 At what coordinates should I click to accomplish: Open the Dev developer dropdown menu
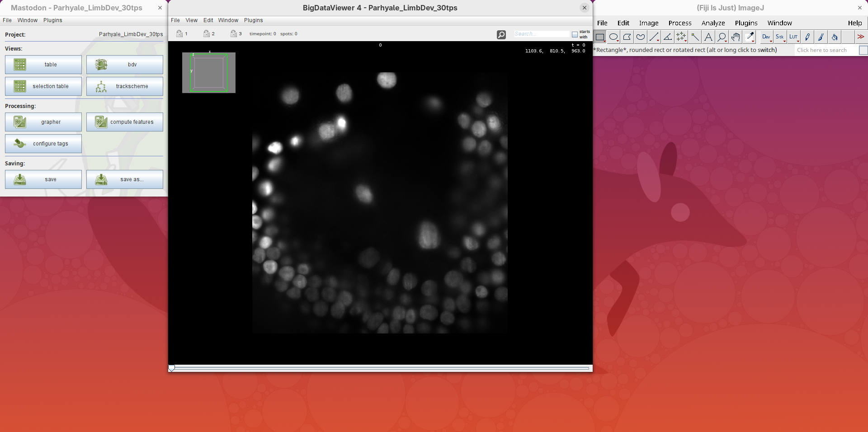[x=766, y=37]
